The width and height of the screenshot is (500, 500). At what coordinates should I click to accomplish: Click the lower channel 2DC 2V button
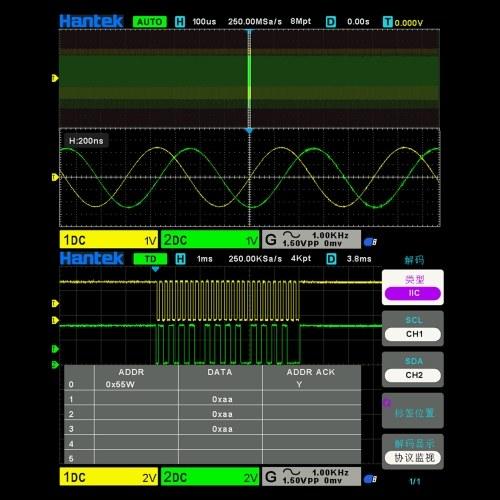tap(210, 477)
